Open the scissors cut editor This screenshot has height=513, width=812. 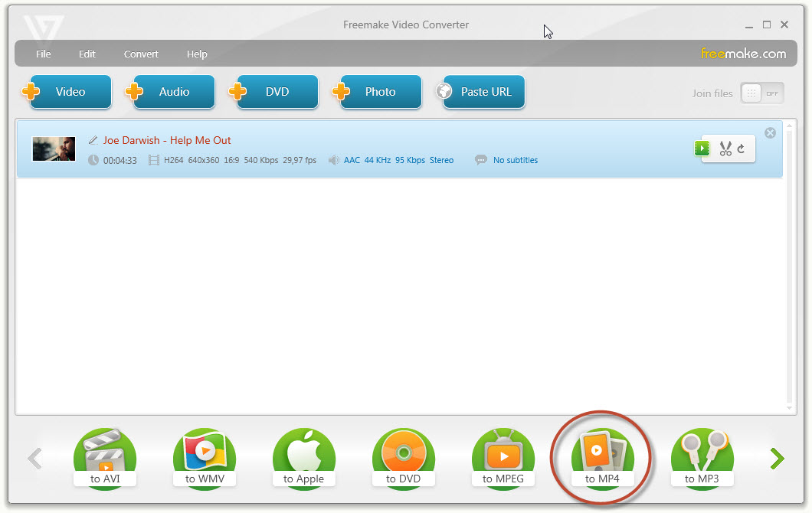tap(725, 149)
